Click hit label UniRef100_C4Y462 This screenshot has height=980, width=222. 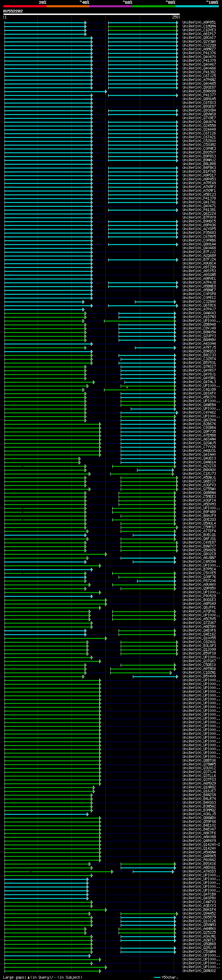[x=199, y=412]
